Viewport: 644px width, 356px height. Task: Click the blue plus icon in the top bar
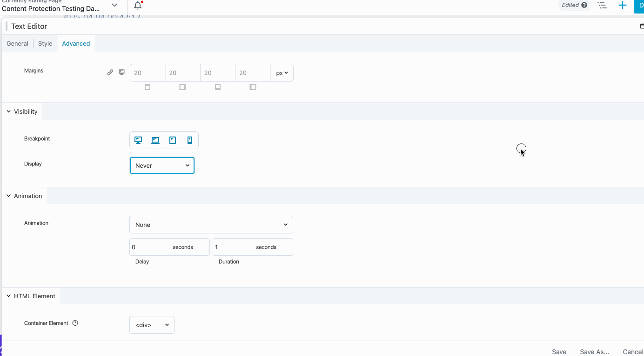[623, 6]
